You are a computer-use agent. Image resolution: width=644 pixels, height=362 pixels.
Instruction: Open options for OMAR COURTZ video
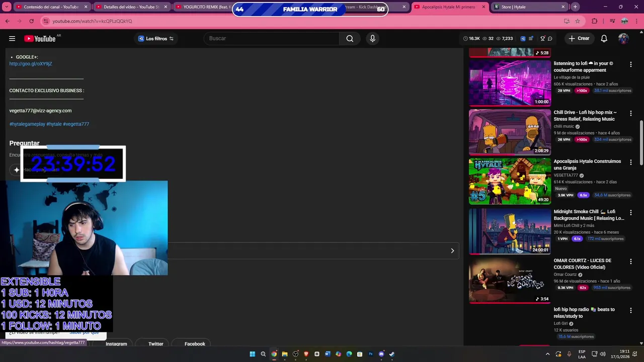click(x=631, y=261)
